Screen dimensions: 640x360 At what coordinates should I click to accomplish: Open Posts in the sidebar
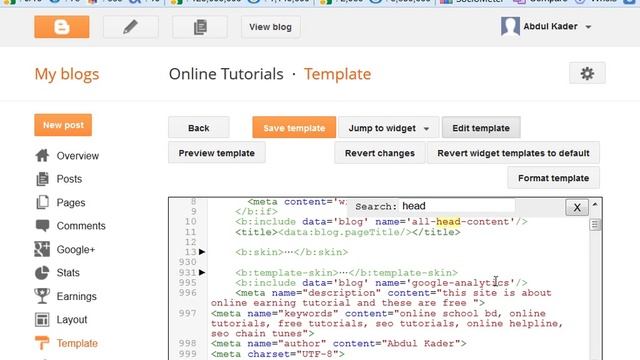69,179
